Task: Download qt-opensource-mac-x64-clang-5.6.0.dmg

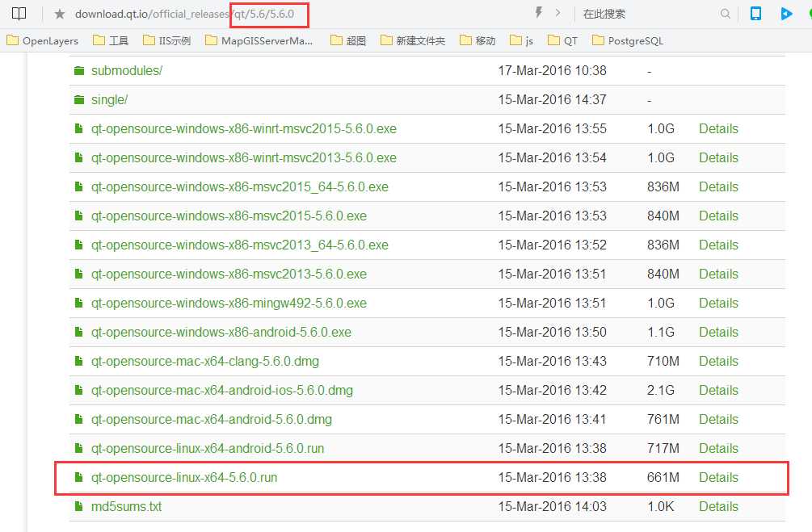Action: [x=205, y=361]
